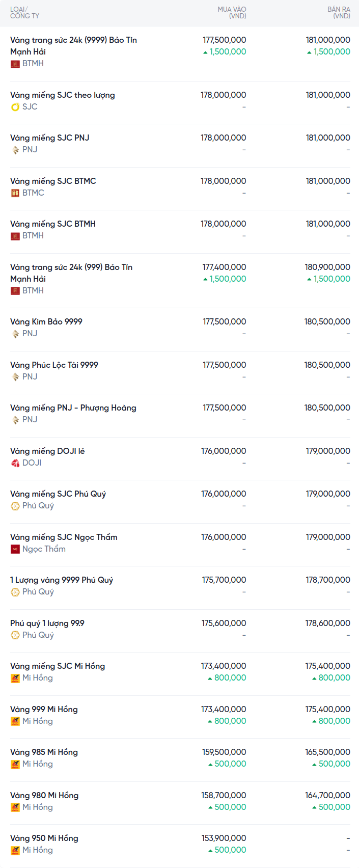359x868 pixels.
Task: Click Vàng 999 Mi Hồng row title
Action: [44, 710]
